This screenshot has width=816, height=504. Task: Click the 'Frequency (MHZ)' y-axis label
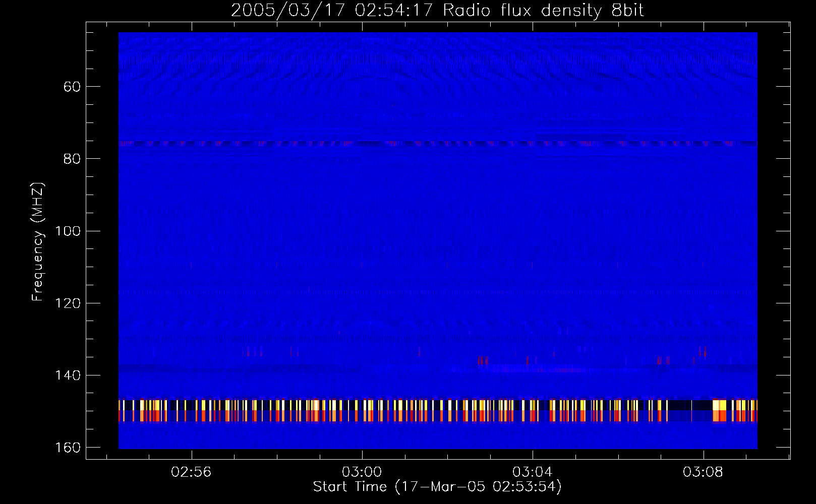pyautogui.click(x=38, y=242)
